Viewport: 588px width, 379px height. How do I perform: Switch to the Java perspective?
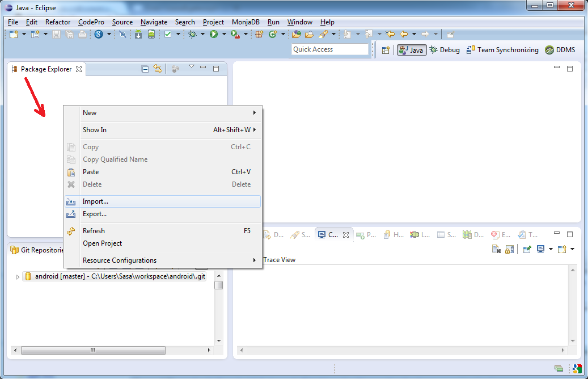(x=412, y=50)
